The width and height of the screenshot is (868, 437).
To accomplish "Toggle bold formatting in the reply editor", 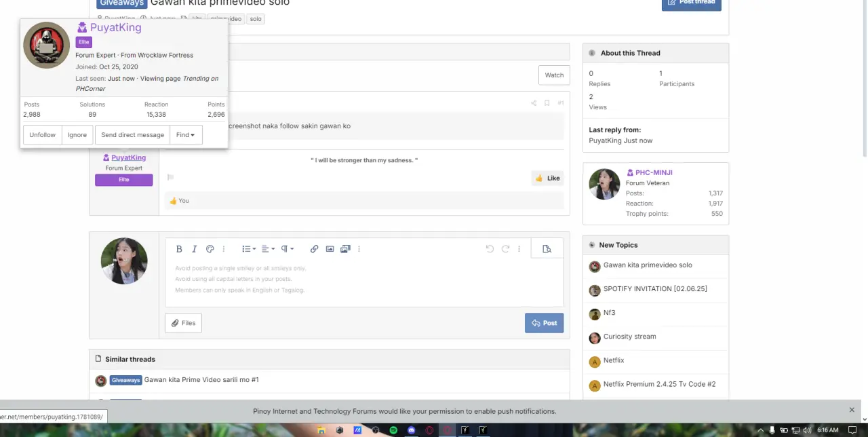I will pos(179,249).
